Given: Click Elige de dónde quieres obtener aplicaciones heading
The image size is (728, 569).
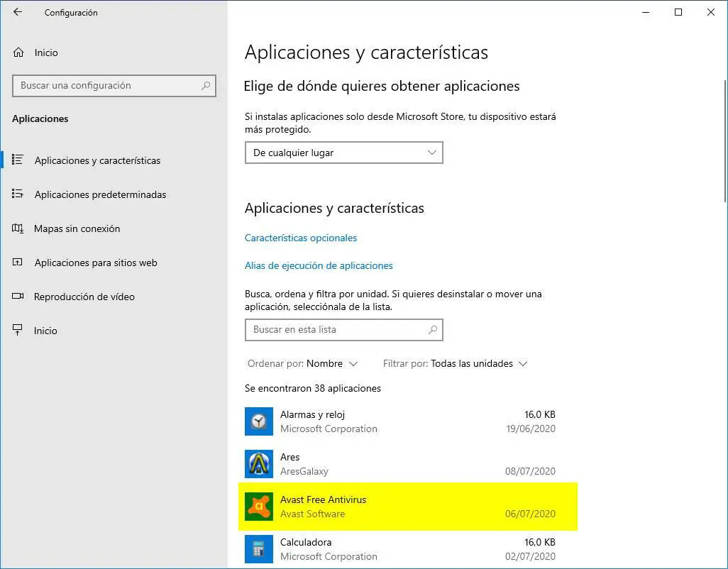Looking at the screenshot, I should [382, 87].
